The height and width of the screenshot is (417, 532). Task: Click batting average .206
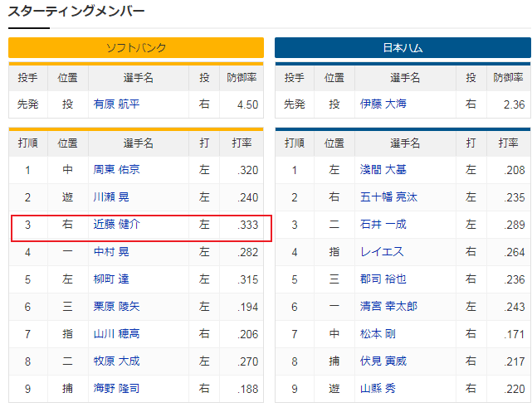click(x=248, y=335)
